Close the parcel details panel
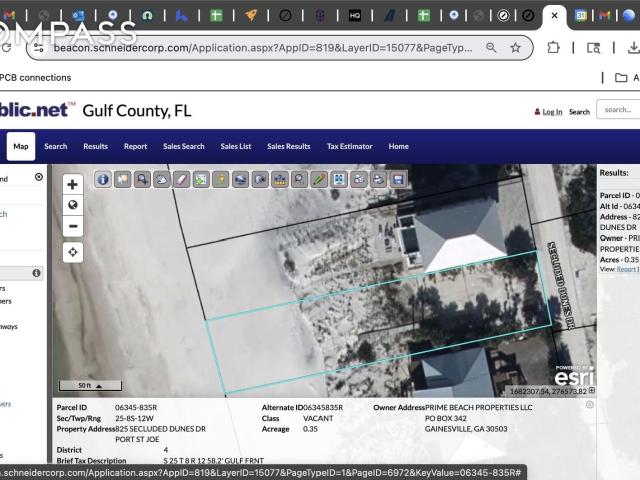Viewport: 640px width, 480px height. [590, 405]
